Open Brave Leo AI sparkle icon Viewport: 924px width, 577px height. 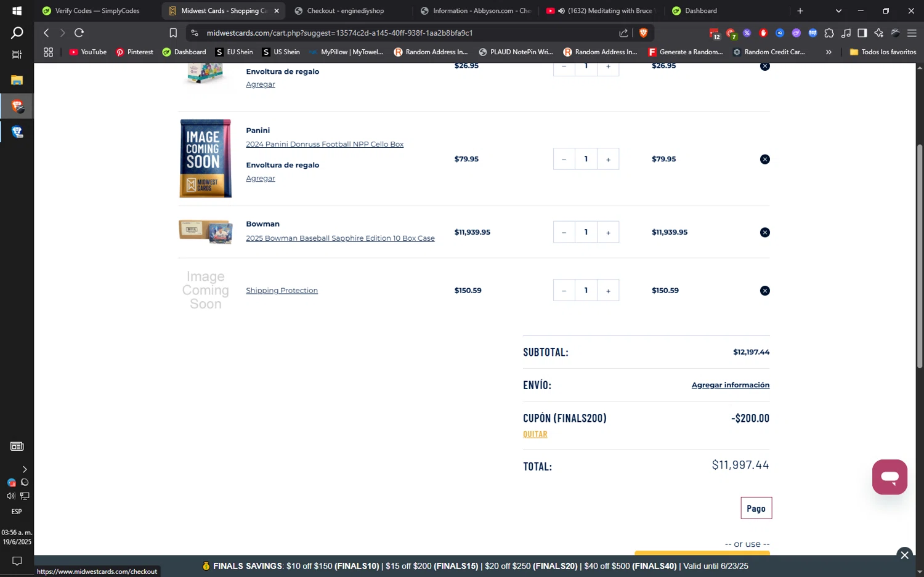[879, 33]
